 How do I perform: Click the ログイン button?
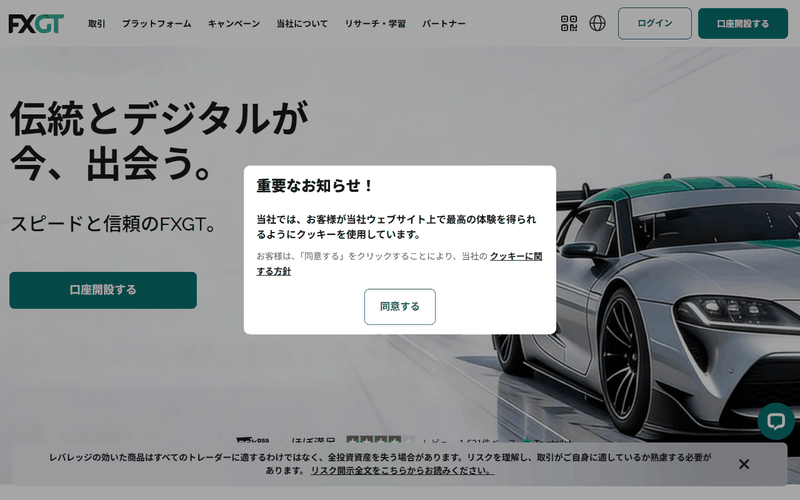655,23
